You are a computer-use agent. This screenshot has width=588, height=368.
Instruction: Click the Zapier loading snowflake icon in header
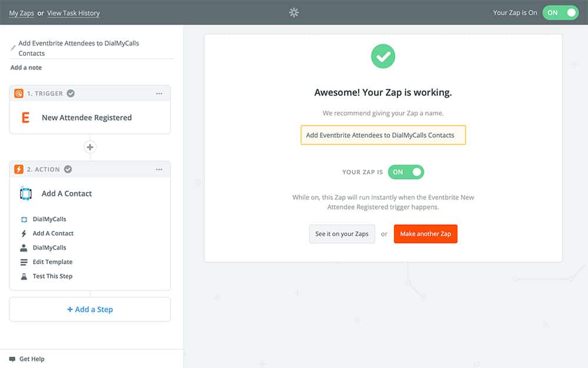[294, 12]
